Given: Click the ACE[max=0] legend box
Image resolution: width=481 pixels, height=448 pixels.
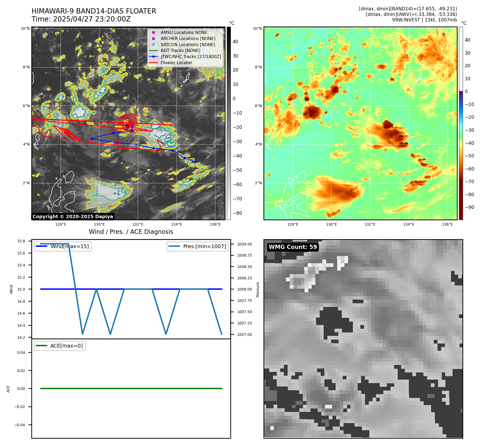Looking at the screenshot, I should [x=60, y=346].
